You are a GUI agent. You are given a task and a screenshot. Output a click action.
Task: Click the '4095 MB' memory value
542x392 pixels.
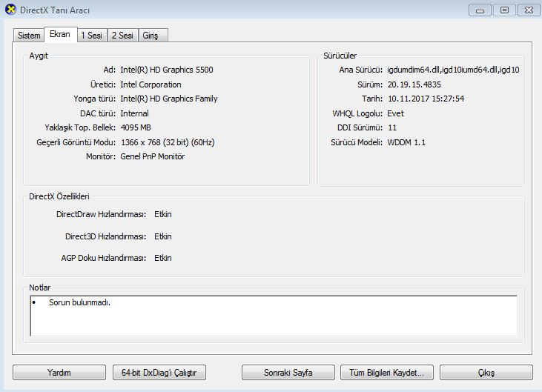pos(136,127)
